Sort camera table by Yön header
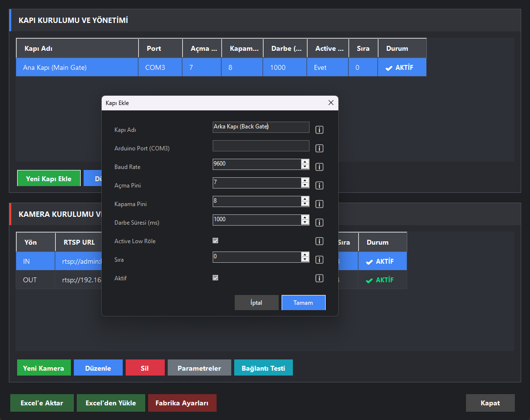Screen dimensions: 530x420 [x=36, y=242]
